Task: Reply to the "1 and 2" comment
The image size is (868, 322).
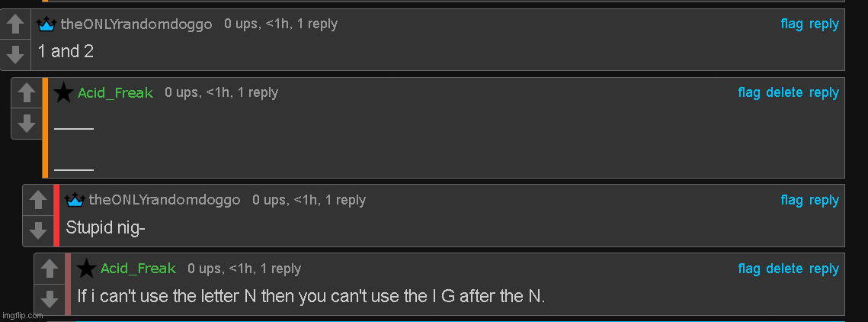Action: [824, 24]
